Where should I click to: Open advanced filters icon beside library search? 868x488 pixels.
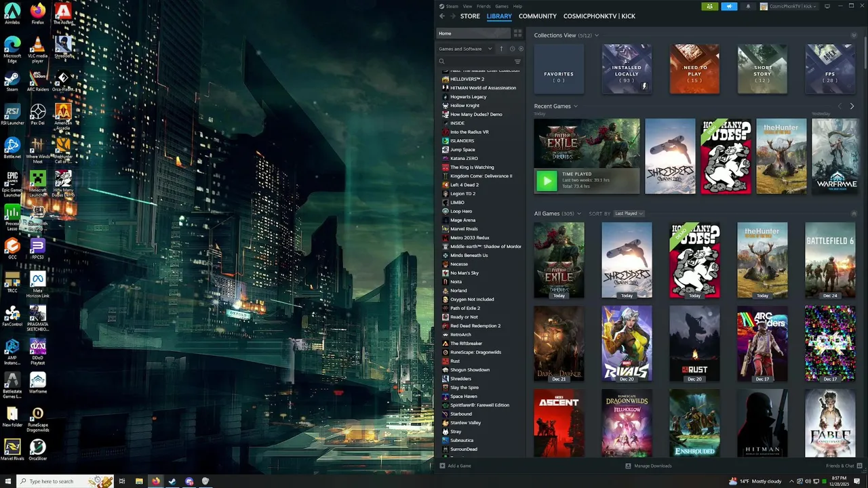tap(517, 62)
